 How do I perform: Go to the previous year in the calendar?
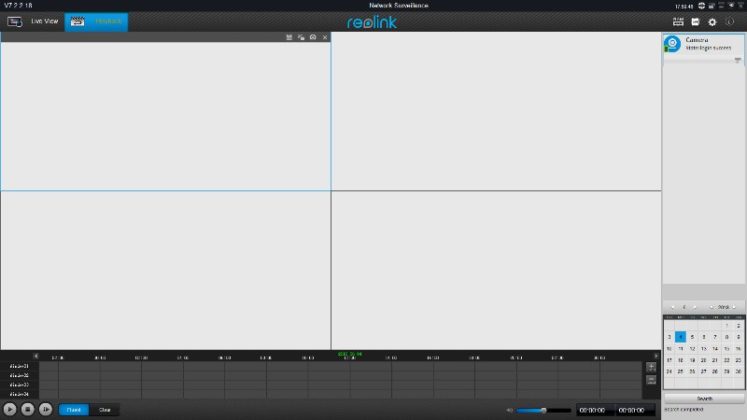point(712,307)
